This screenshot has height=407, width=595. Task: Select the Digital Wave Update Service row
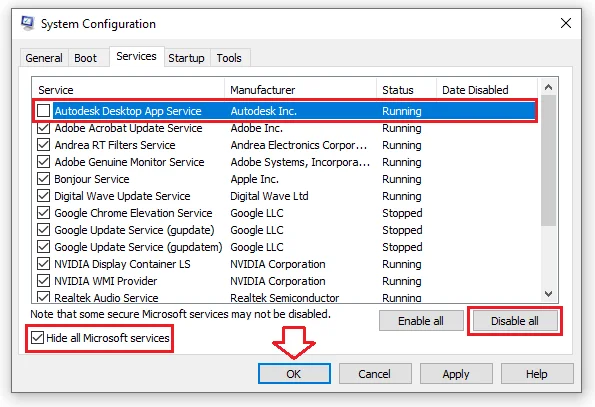pos(285,196)
